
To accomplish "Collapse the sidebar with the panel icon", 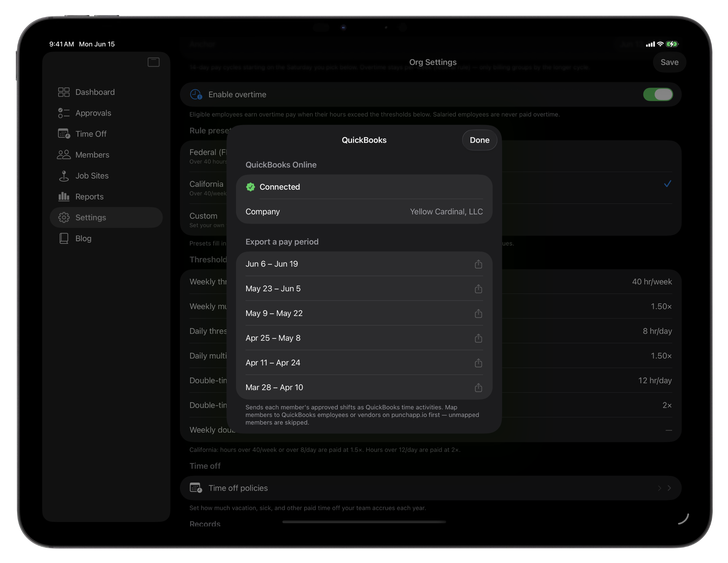I will [x=153, y=62].
